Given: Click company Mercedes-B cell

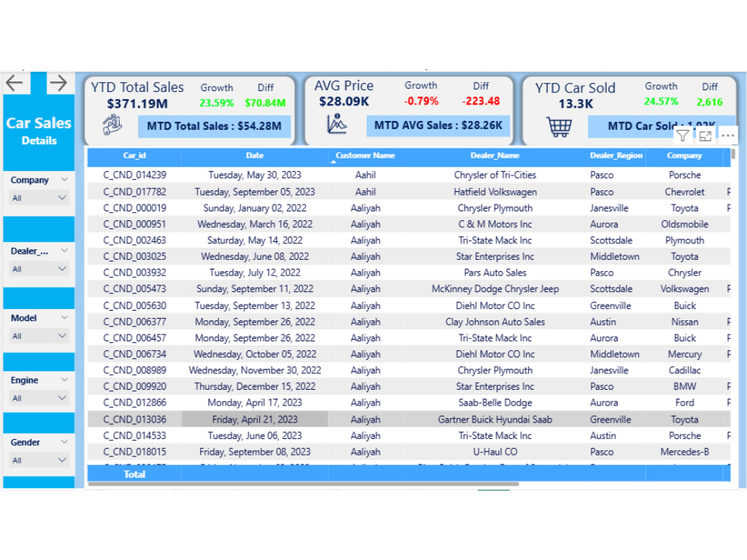Looking at the screenshot, I should click(x=684, y=452).
